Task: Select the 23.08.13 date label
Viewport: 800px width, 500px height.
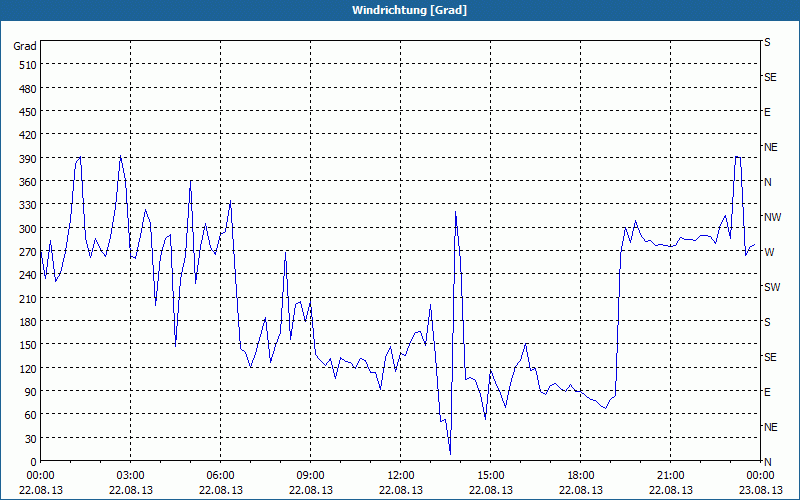Action: 761,490
